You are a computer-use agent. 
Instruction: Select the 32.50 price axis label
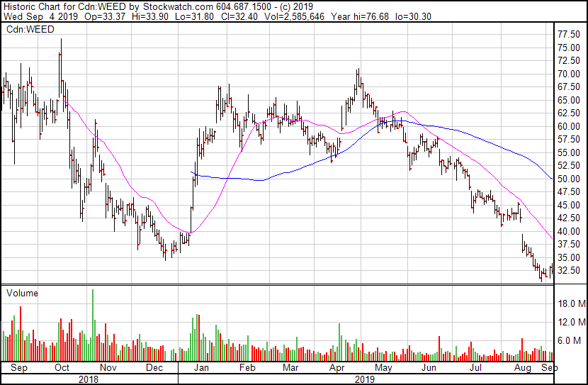tap(569, 271)
